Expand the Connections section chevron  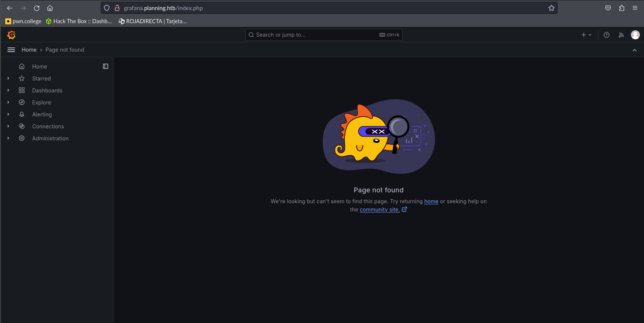pyautogui.click(x=8, y=126)
